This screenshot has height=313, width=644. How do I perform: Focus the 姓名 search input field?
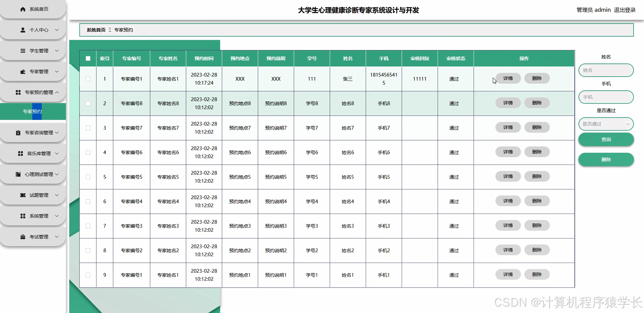click(606, 70)
